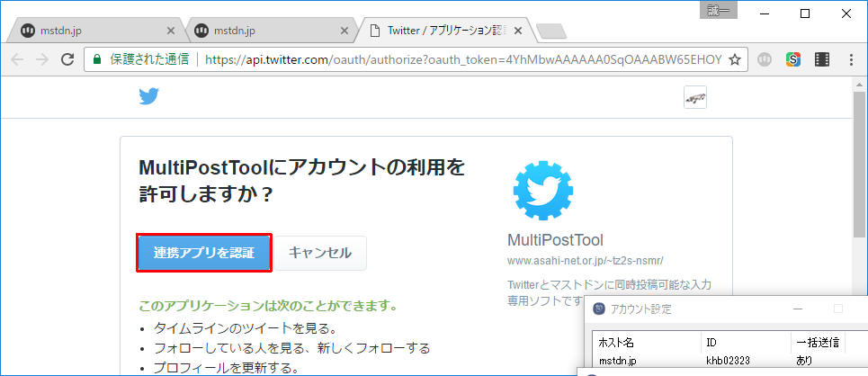Select the mstdn.jp row in アカウント設定
The image size is (868, 376).
pyautogui.click(x=730, y=361)
